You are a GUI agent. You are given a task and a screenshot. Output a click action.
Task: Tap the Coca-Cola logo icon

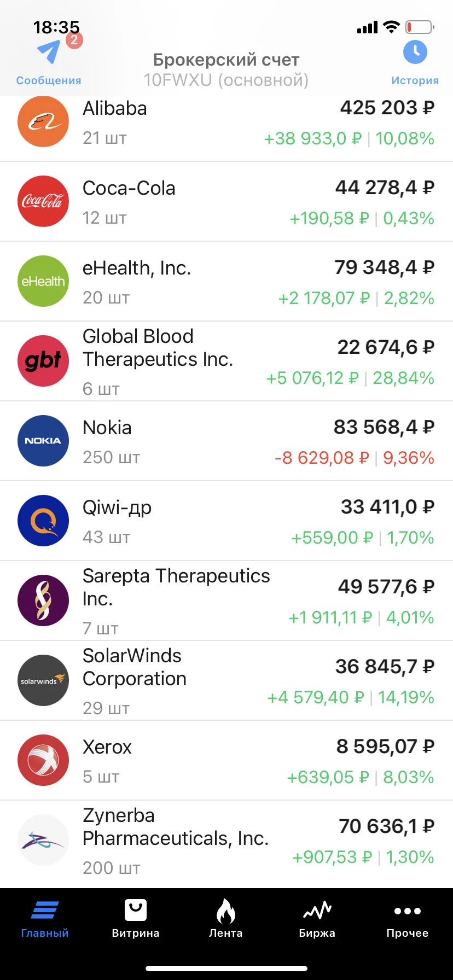43,201
